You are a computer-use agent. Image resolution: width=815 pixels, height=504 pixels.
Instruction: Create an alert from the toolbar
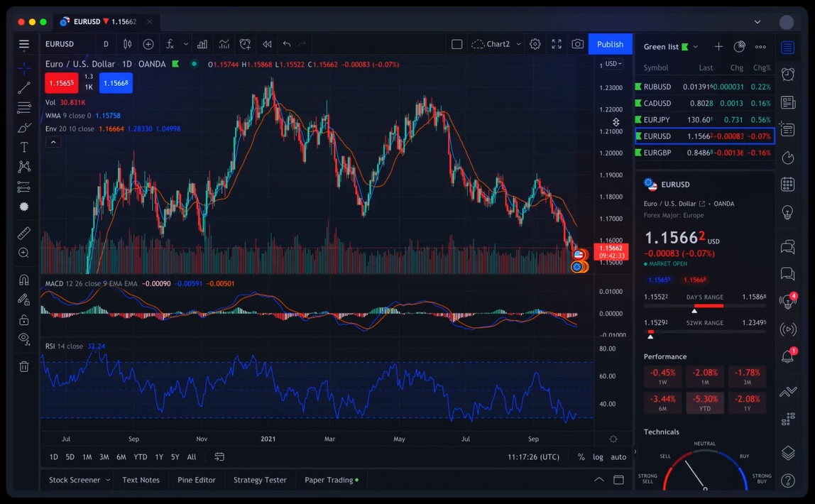coord(246,44)
